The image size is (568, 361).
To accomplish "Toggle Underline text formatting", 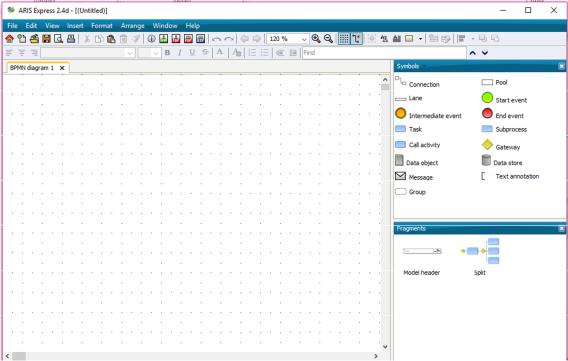I will pos(192,53).
